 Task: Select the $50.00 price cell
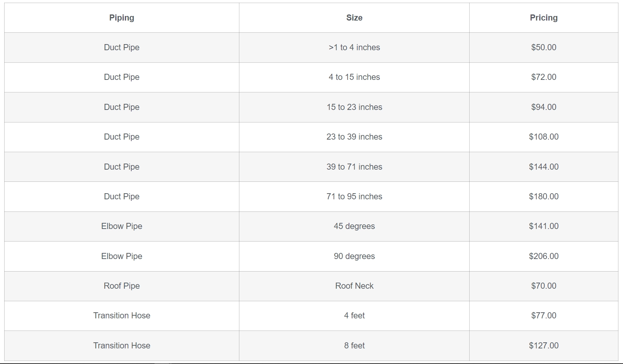[x=543, y=48]
